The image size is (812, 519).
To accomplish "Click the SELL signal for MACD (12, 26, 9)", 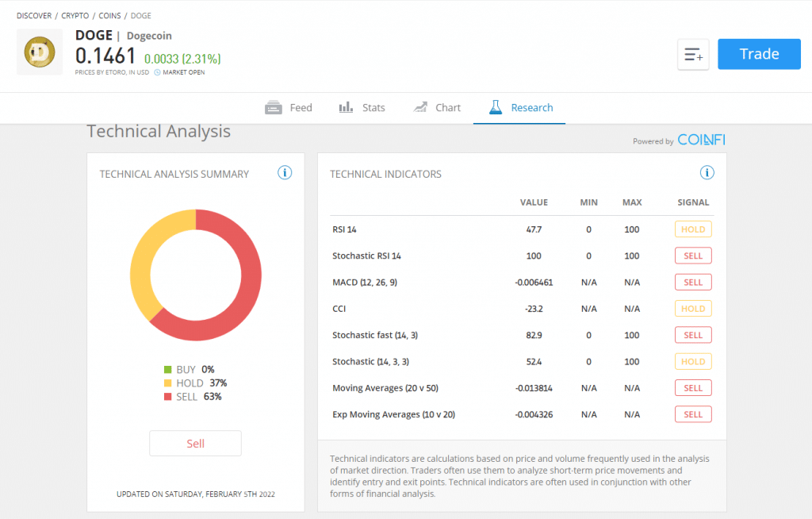I will coord(693,282).
